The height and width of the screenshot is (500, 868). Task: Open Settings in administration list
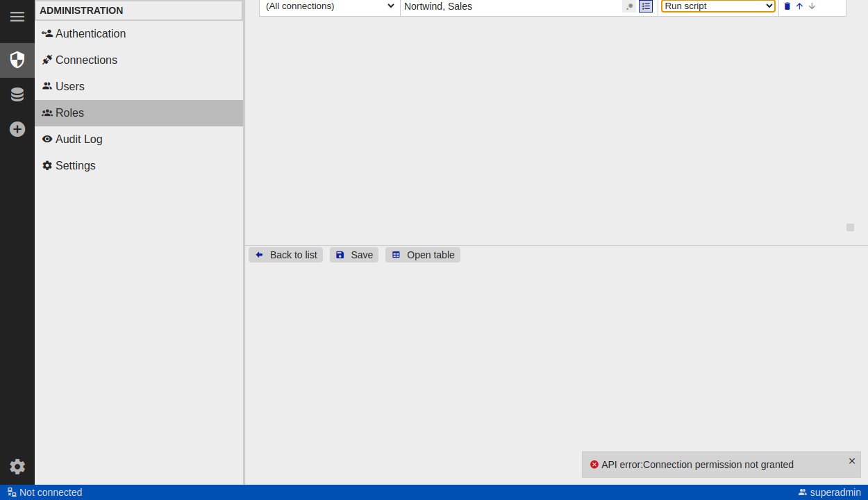139,165
